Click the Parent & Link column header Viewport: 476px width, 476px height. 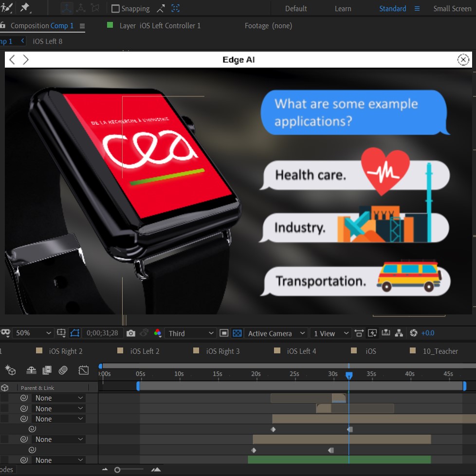[37, 387]
